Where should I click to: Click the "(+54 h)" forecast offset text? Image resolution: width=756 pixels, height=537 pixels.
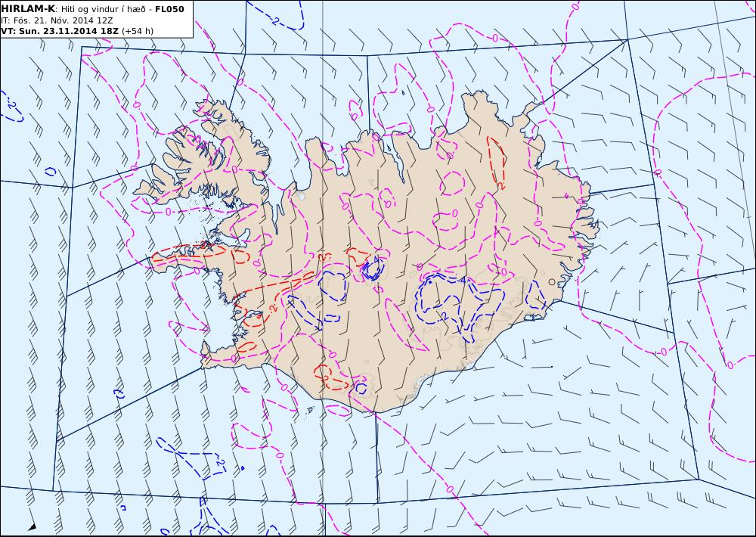point(138,31)
